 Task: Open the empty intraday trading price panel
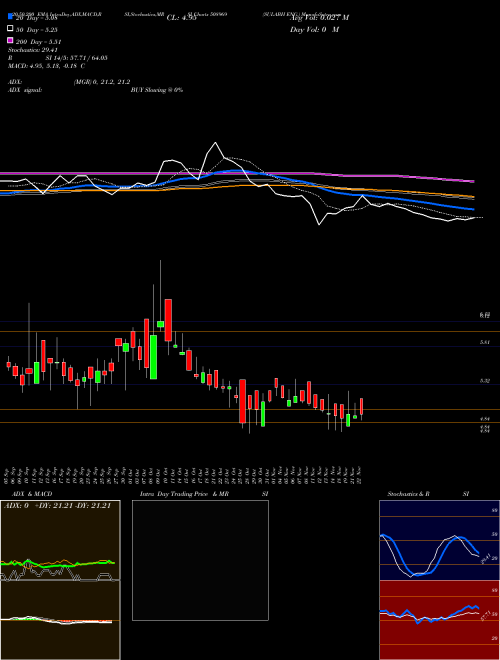[x=200, y=560]
